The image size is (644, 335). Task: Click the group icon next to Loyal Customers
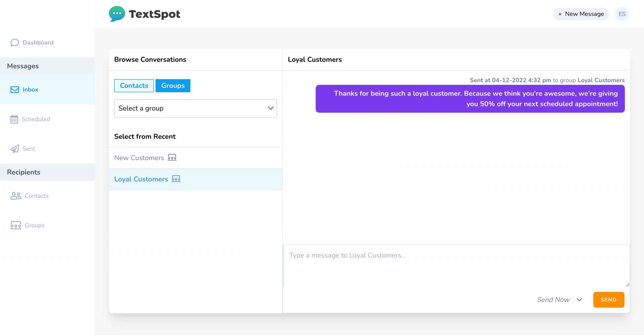[x=176, y=179]
